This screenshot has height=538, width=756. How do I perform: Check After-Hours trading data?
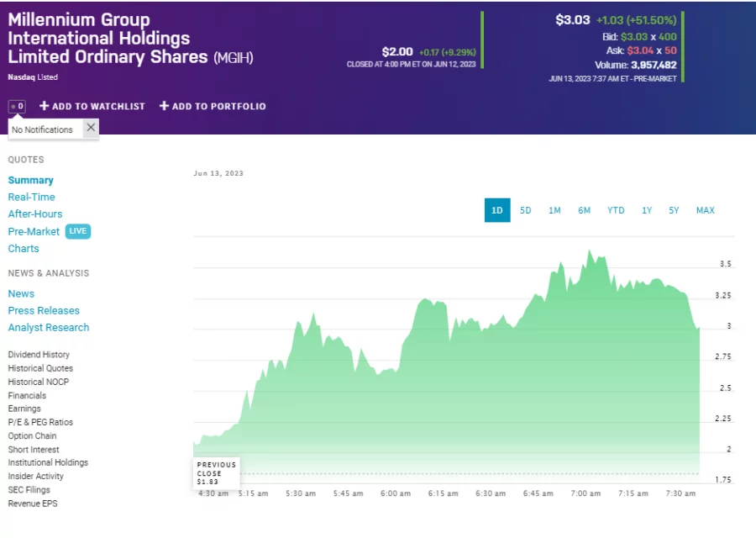pyautogui.click(x=34, y=214)
